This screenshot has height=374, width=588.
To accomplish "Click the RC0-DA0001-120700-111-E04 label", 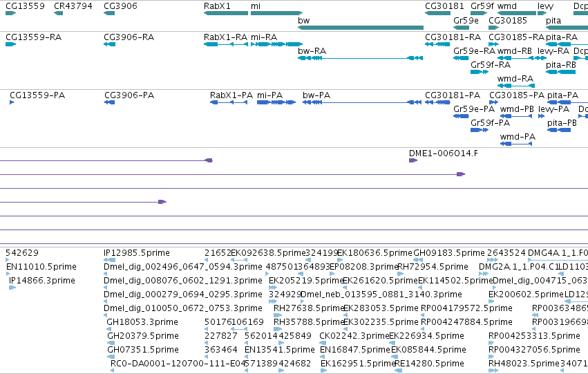I will point(178,364).
